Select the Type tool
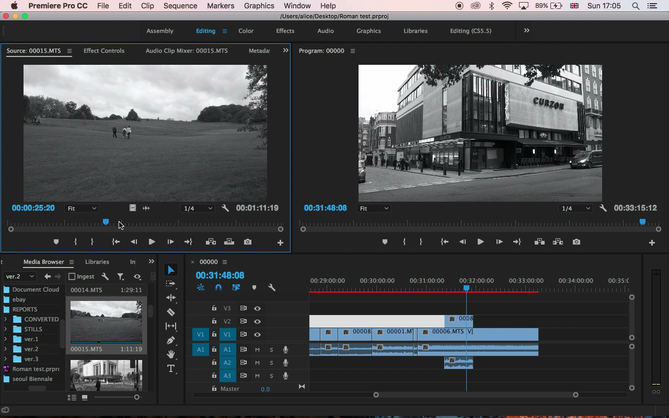The height and width of the screenshot is (418, 669). 171,368
